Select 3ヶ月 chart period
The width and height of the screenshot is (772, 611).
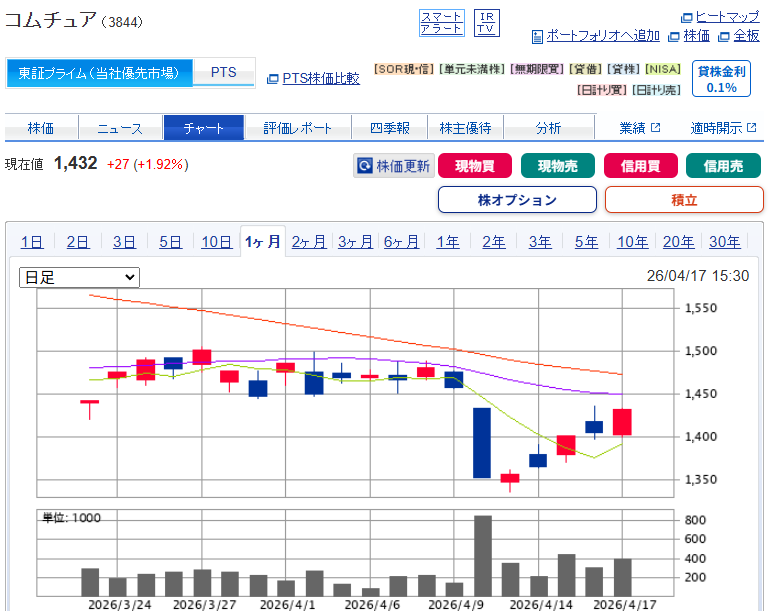[355, 241]
